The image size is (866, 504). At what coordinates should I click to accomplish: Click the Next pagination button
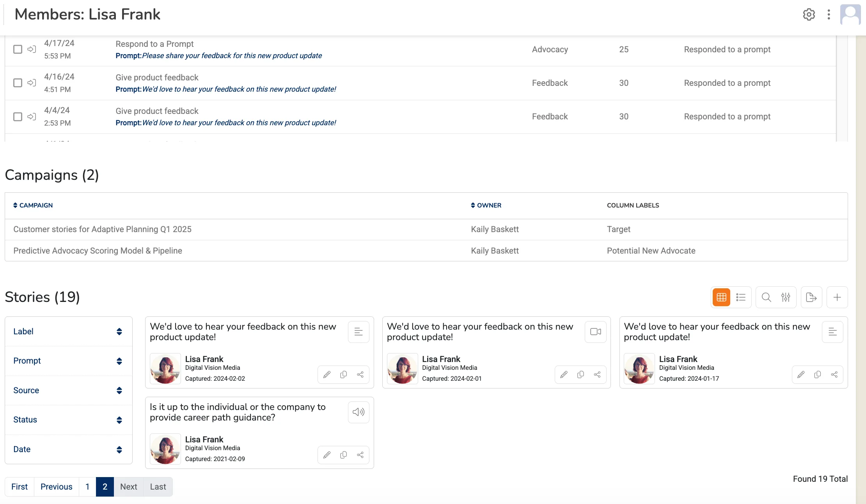tap(129, 487)
